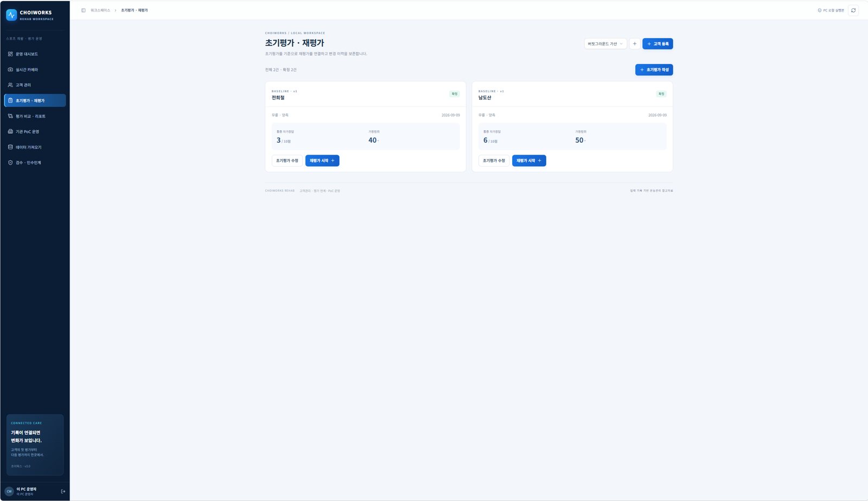
Task: Open 데이터 가져오기 database icon
Action: (10, 147)
